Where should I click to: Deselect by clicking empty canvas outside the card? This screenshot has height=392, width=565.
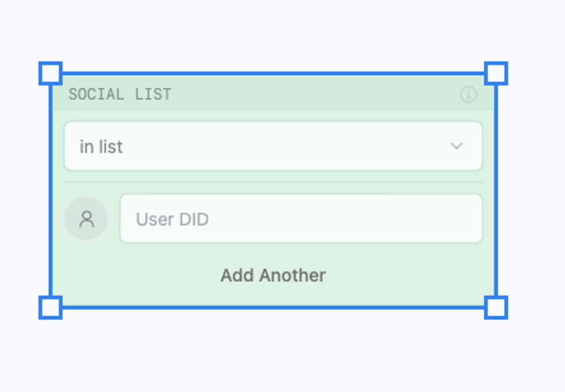pyautogui.click(x=282, y=356)
